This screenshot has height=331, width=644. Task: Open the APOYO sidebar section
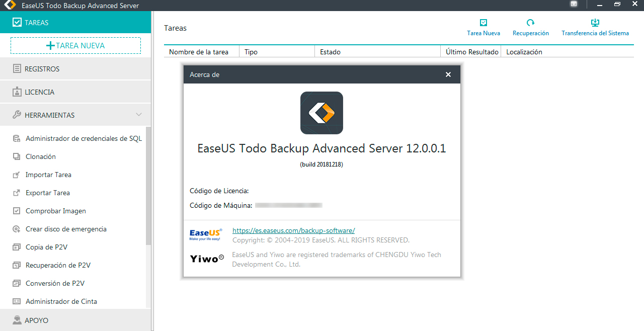(x=75, y=320)
